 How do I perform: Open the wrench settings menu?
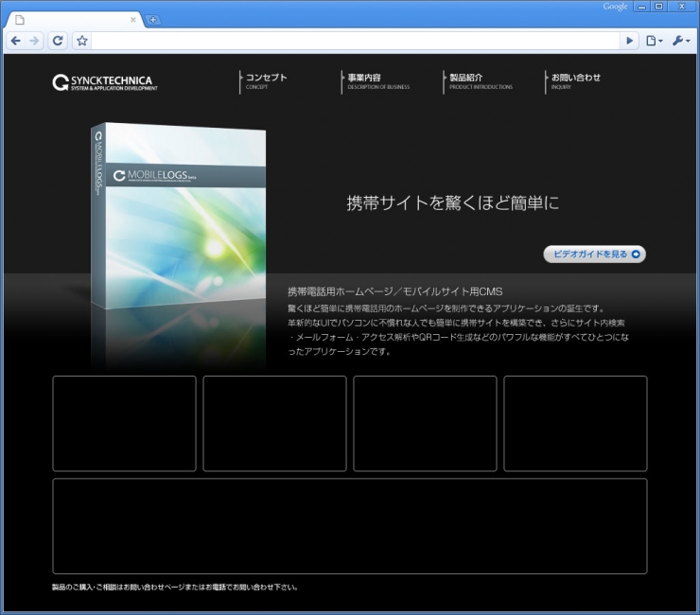[681, 41]
